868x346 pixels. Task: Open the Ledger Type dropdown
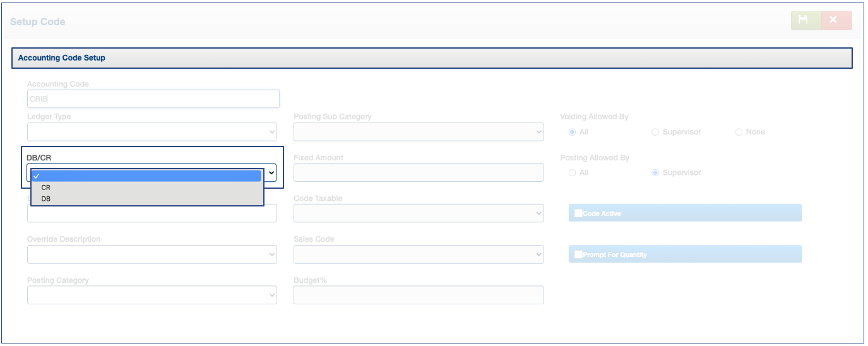(x=152, y=132)
